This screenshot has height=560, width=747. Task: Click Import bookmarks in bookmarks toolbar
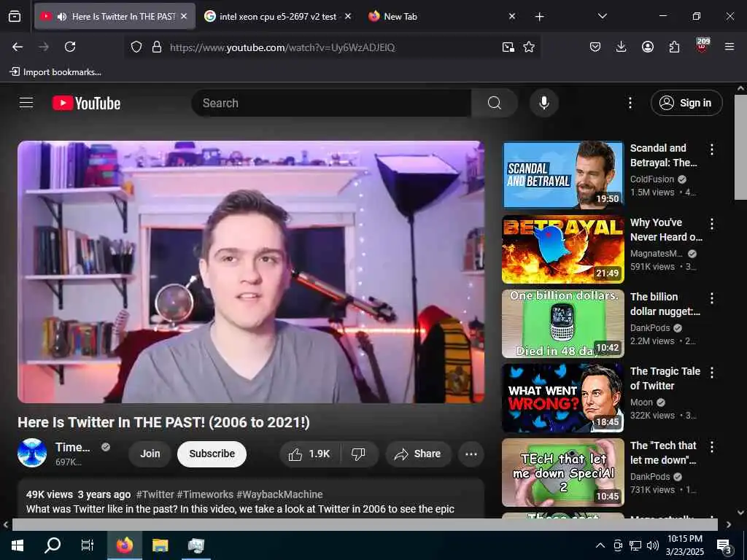point(55,72)
